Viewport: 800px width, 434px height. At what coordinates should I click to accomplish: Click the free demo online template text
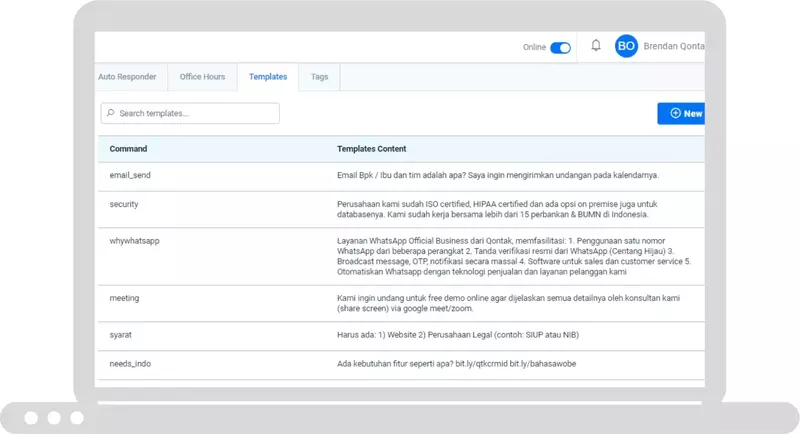pyautogui.click(x=508, y=303)
